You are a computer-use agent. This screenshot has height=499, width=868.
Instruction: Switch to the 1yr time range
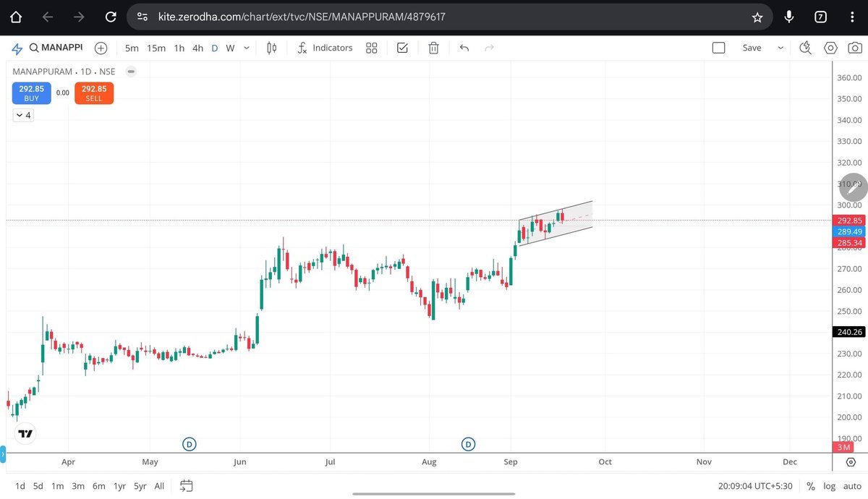(x=119, y=486)
